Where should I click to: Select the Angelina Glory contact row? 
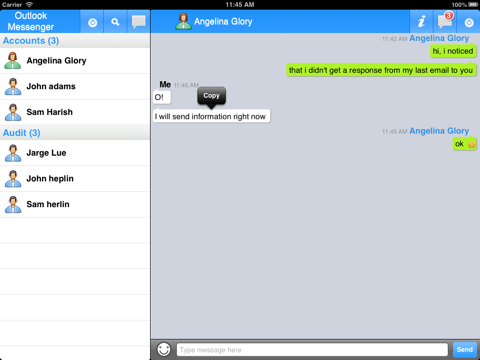[x=75, y=61]
